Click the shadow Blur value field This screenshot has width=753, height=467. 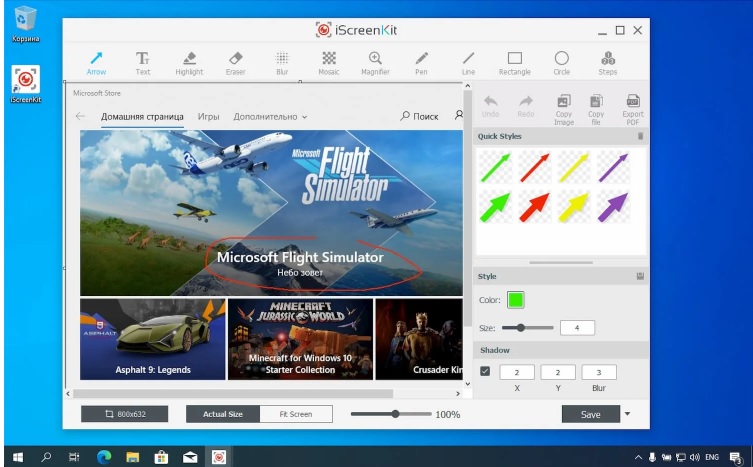(598, 372)
